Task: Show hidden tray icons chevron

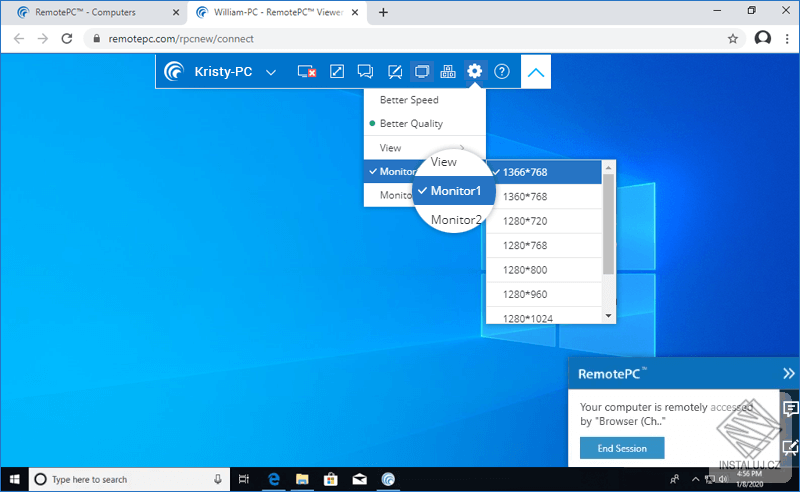Action: 695,479
